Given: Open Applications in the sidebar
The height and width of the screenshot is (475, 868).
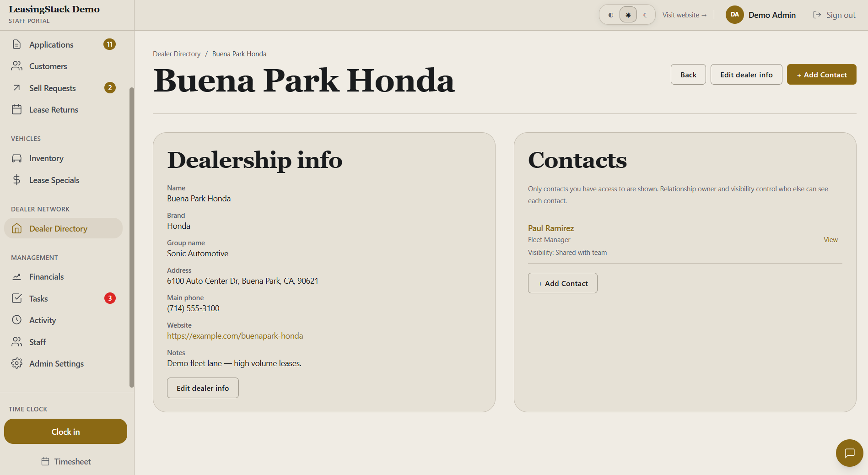Looking at the screenshot, I should tap(64, 44).
